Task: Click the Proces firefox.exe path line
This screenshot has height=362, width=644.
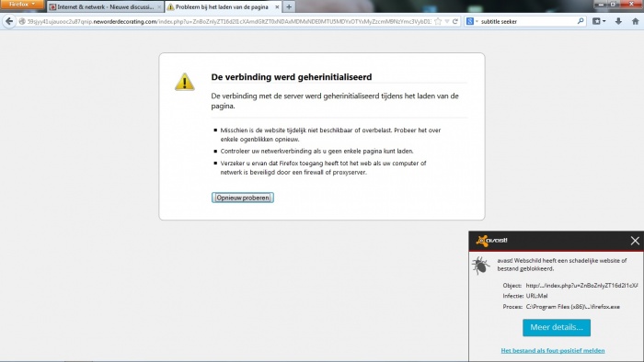Action: click(x=561, y=307)
